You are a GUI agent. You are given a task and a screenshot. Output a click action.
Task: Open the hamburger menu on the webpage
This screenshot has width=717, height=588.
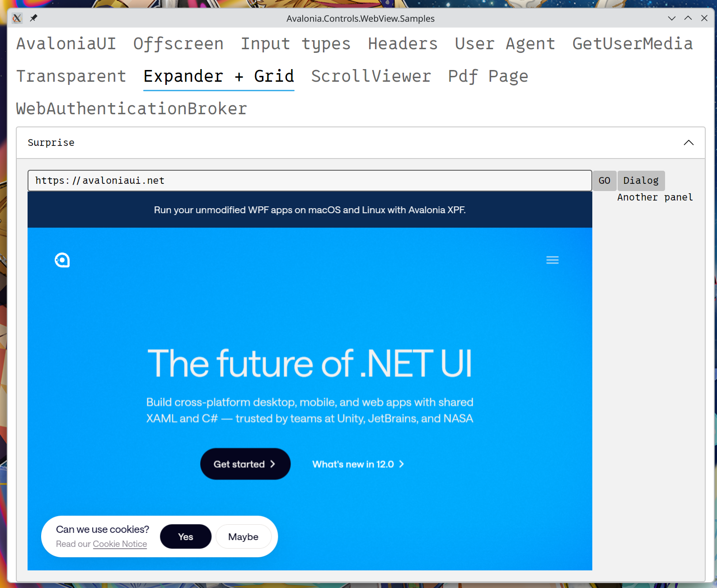tap(552, 260)
